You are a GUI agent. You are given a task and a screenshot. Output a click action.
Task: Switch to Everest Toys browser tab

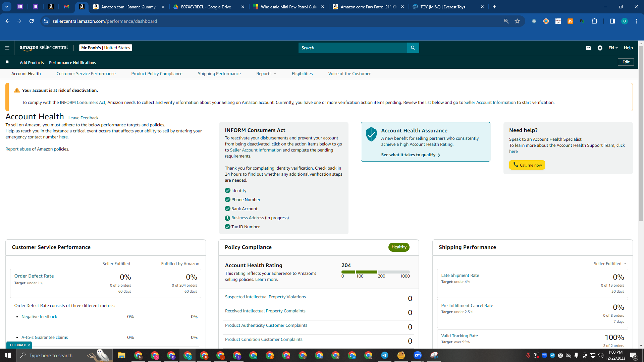tap(448, 7)
